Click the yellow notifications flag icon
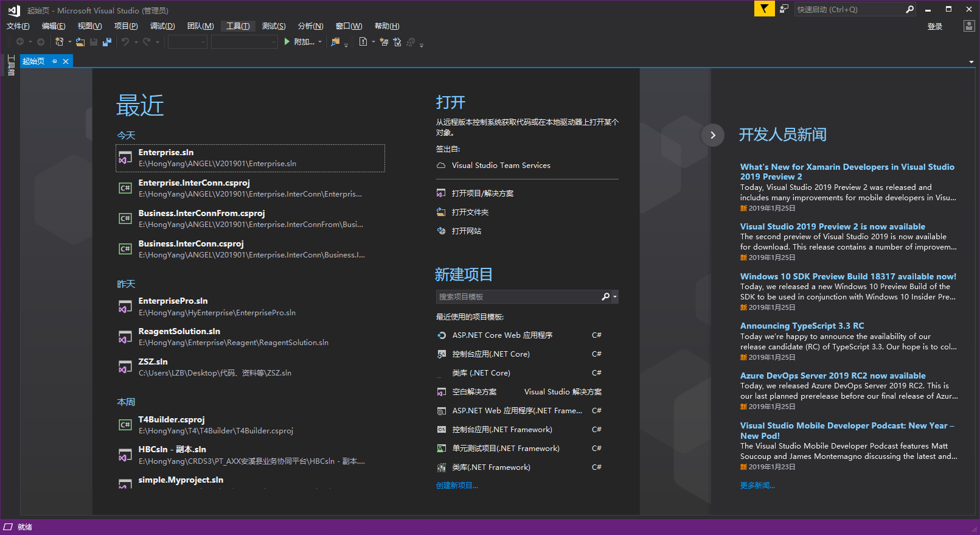Image resolution: width=980 pixels, height=535 pixels. 764,9
